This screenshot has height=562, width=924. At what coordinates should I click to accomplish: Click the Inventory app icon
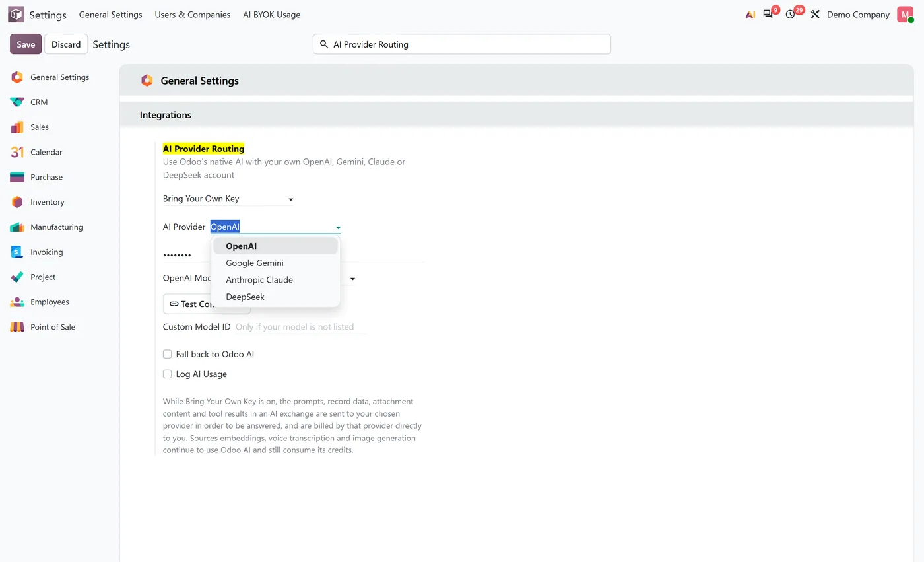pos(17,202)
